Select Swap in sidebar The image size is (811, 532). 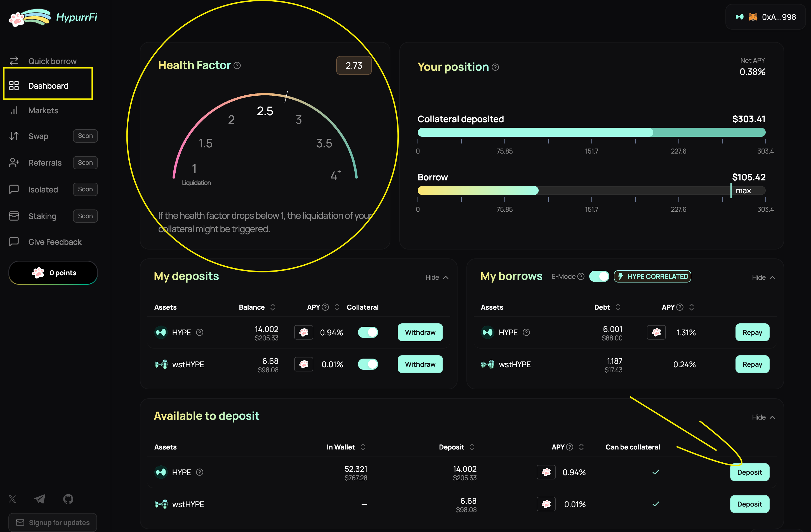point(38,136)
